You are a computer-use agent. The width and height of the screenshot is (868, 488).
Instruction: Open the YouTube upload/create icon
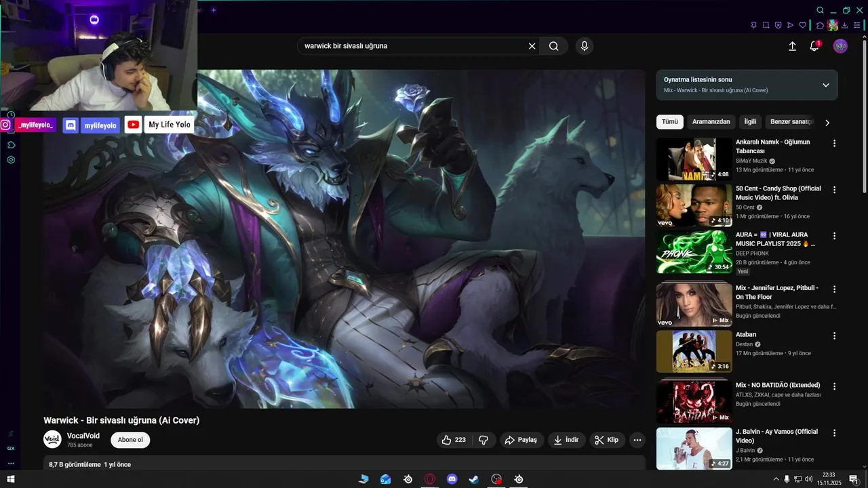click(x=792, y=46)
